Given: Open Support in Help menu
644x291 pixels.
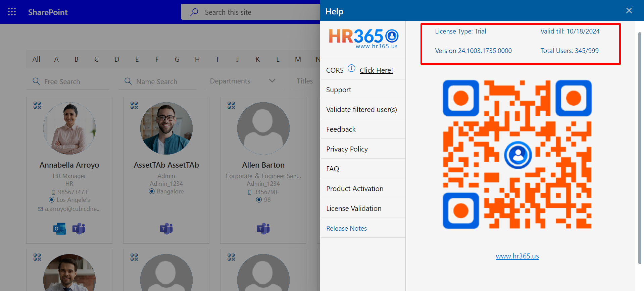Looking at the screenshot, I should [x=363, y=90].
